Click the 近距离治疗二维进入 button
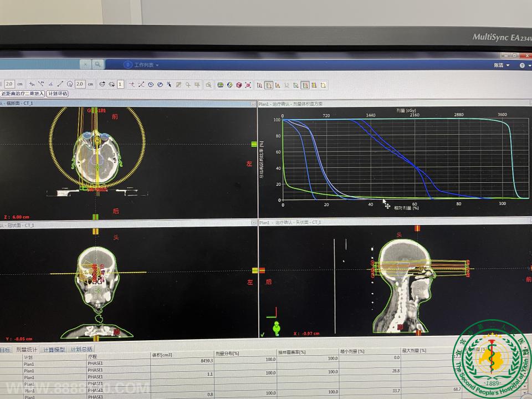 [x=22, y=94]
